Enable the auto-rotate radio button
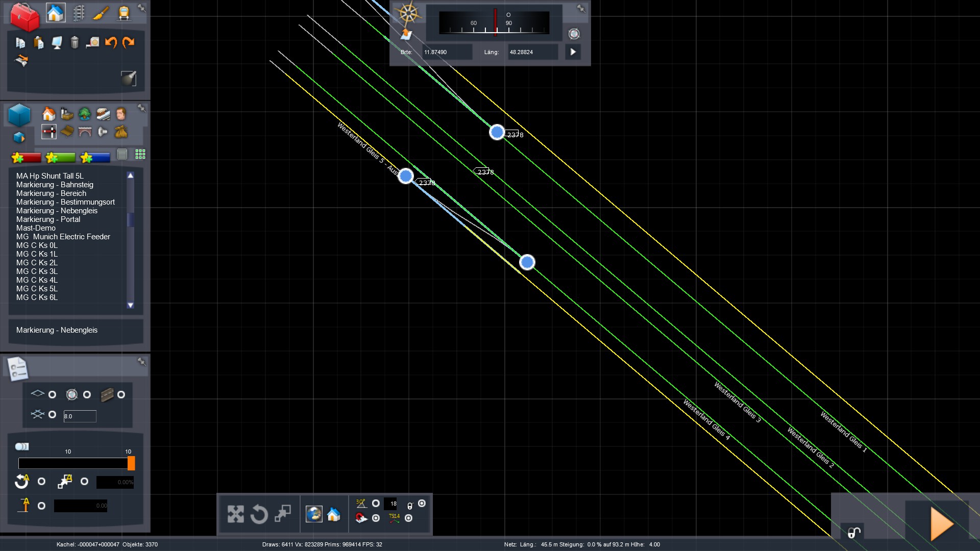Image resolution: width=980 pixels, height=551 pixels. (42, 482)
